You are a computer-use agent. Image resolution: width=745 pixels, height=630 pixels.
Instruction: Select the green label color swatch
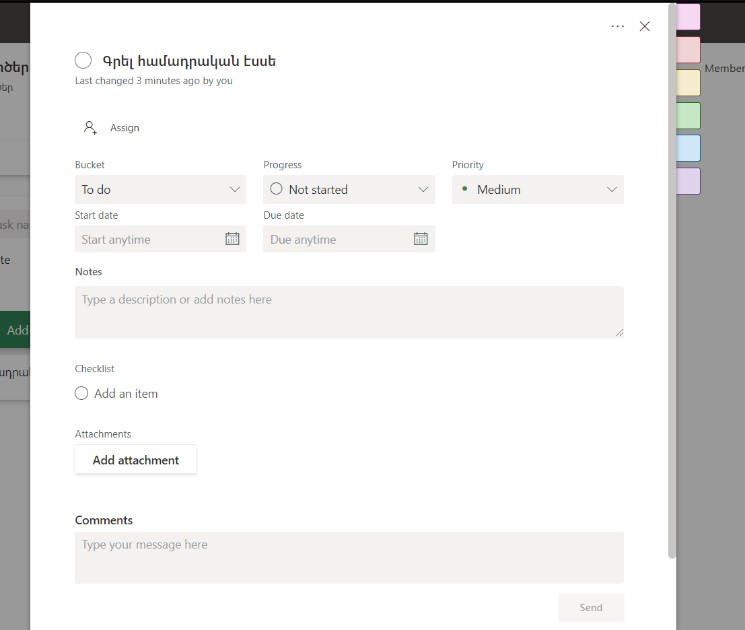click(688, 115)
